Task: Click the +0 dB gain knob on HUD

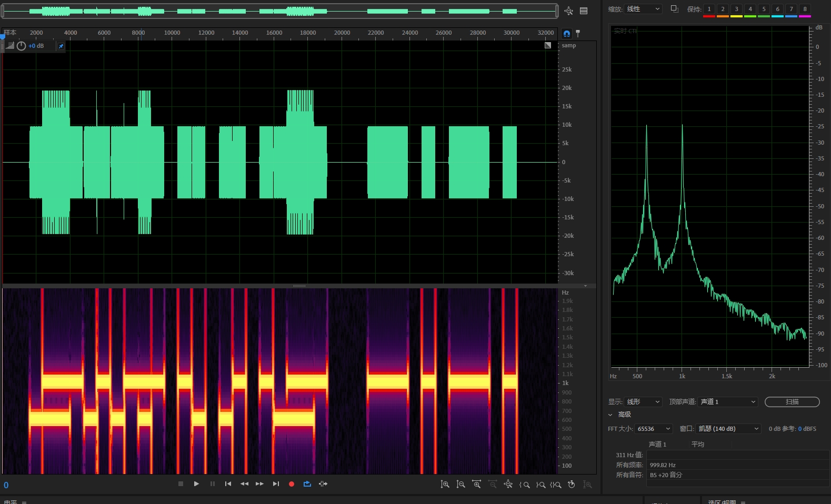Action: [x=21, y=46]
